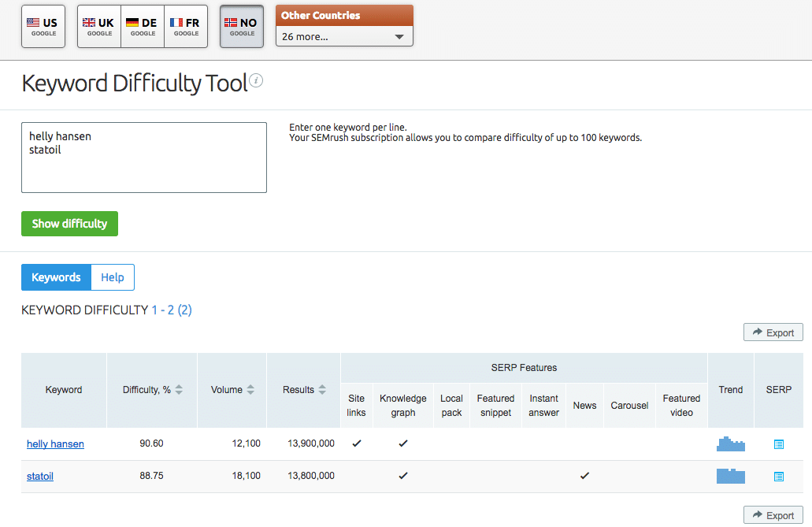The width and height of the screenshot is (812, 527).
Task: Switch to the FR Google database
Action: click(x=186, y=27)
